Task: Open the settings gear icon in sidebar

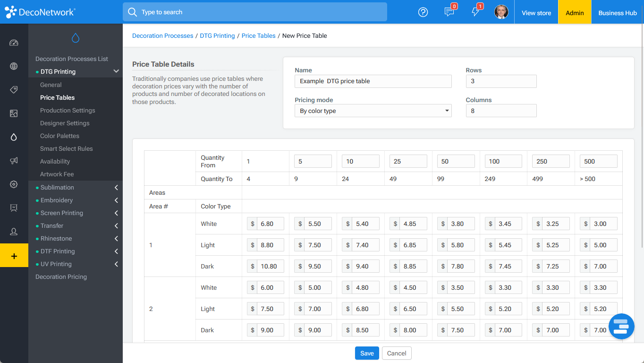Action: pos(14,184)
